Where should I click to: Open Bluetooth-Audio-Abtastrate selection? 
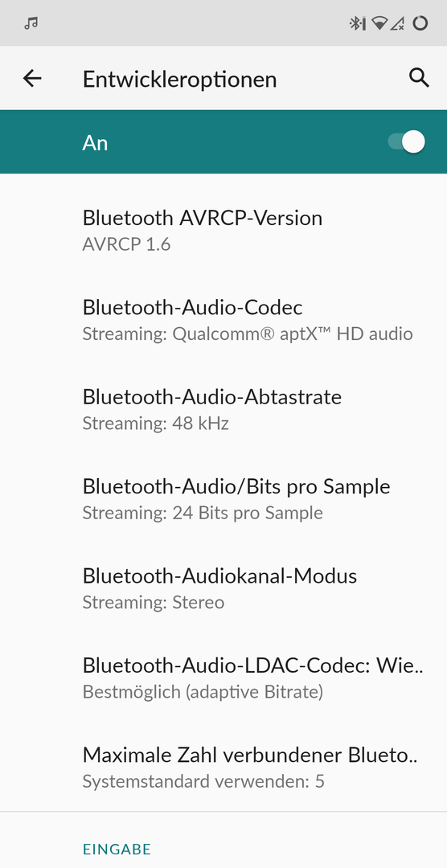pyautogui.click(x=223, y=409)
